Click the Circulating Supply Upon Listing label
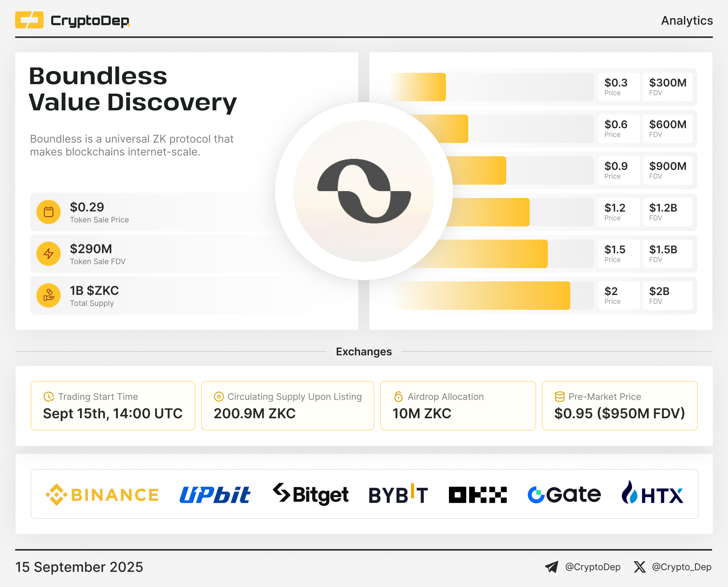Viewport: 728px width, 587px height. click(x=295, y=397)
